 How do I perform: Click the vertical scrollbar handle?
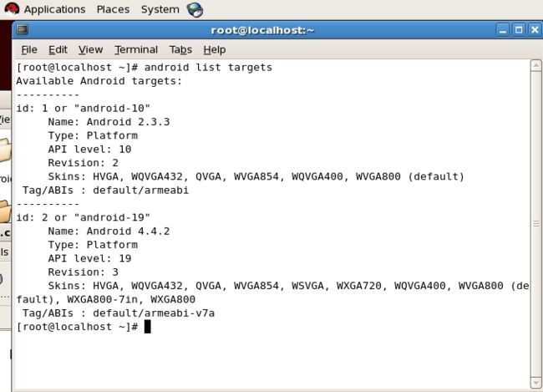(535, 224)
